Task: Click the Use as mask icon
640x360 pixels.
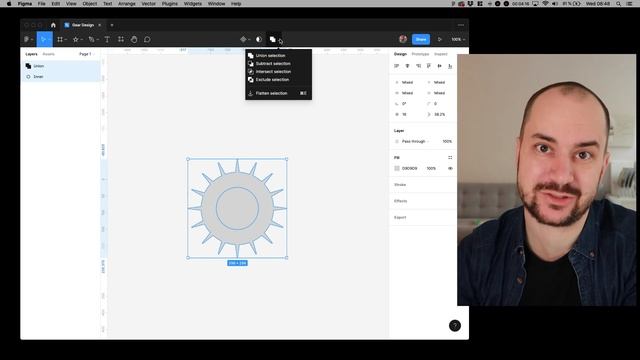Action: coord(259,40)
